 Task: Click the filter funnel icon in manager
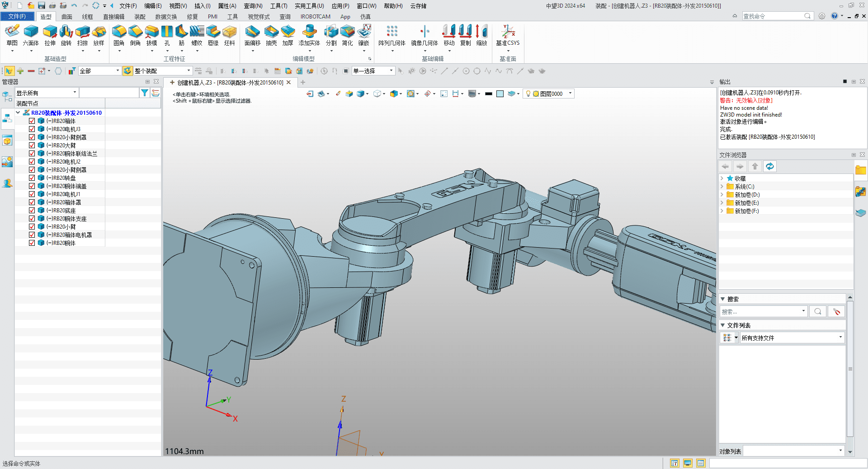click(x=144, y=93)
